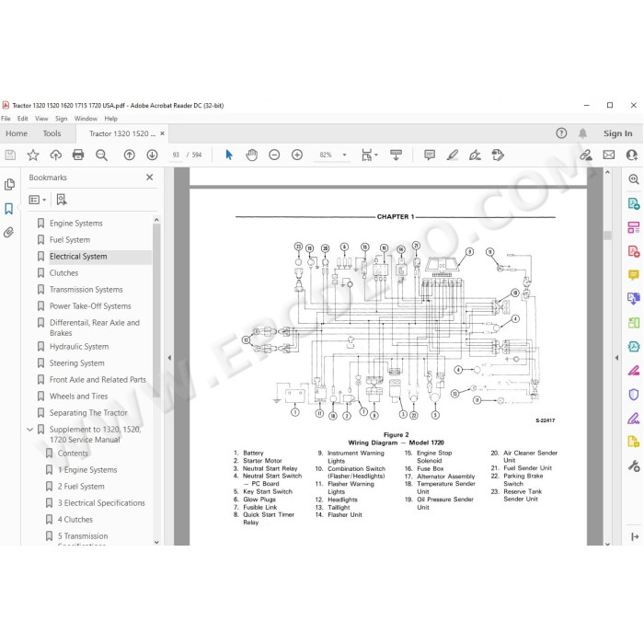The height and width of the screenshot is (644, 644).
Task: Click the document vertical scrollbar thumb
Action: click(607, 236)
